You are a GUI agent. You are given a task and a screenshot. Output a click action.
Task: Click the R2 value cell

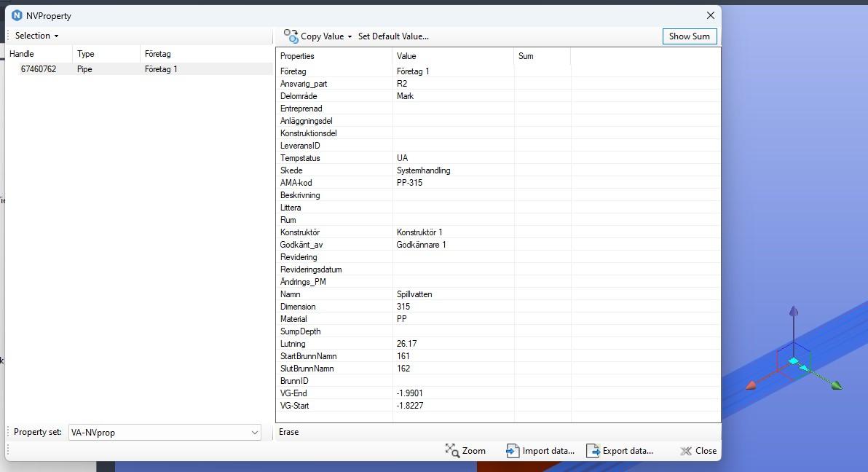tap(402, 84)
